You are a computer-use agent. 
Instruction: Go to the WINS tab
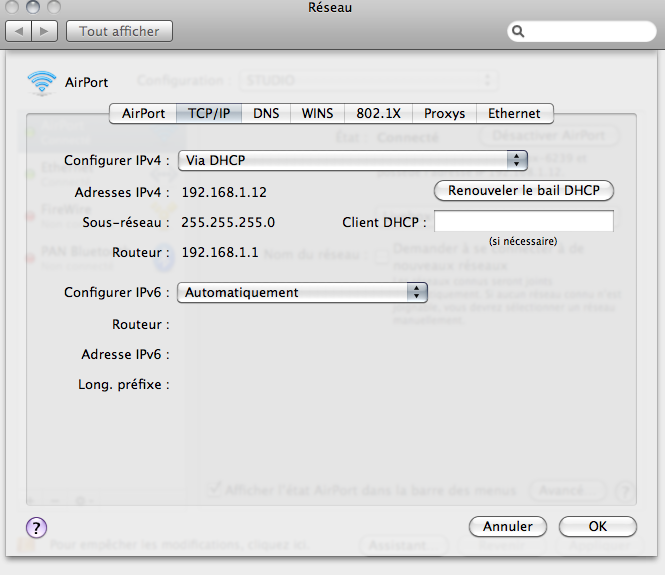click(x=318, y=114)
